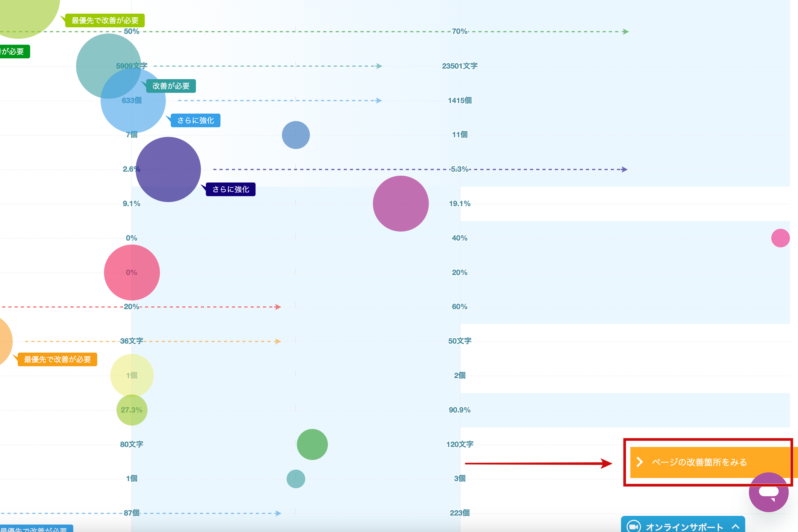
Task: Select the dark purple 2.6% bubble
Action: click(x=168, y=169)
